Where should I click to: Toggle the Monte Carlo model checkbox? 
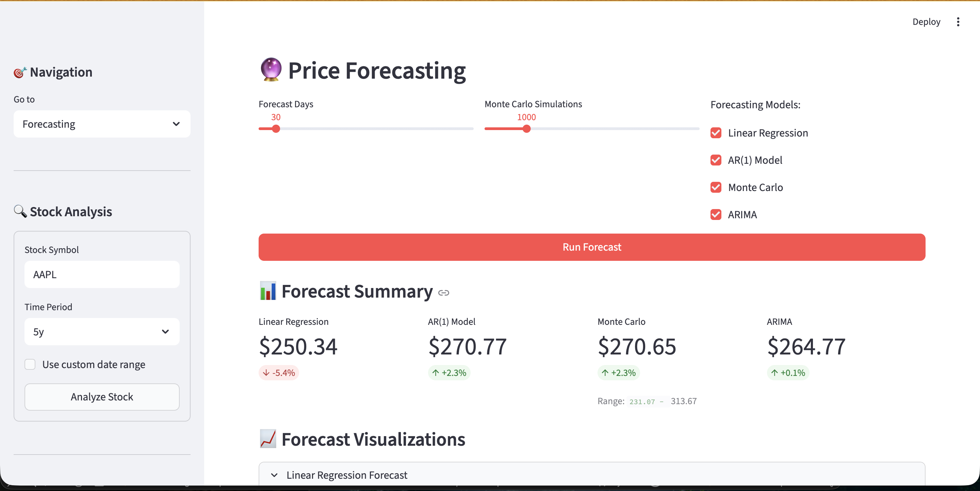pyautogui.click(x=716, y=187)
